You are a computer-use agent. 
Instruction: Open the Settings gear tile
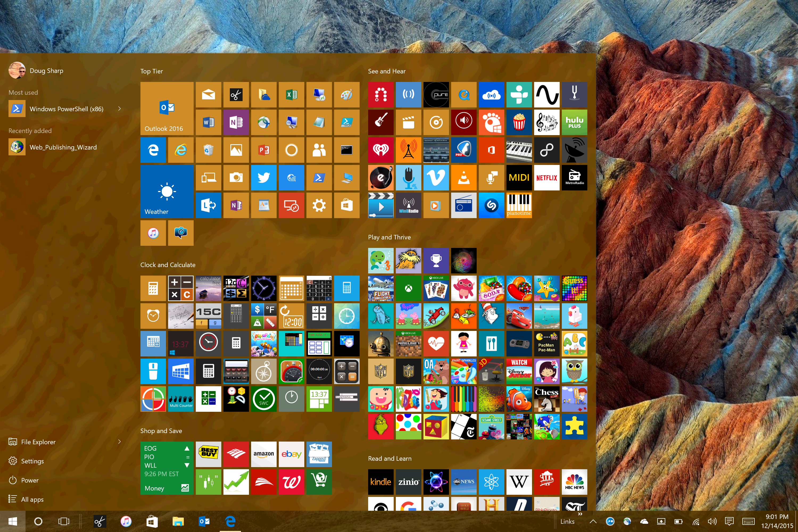[x=319, y=205]
